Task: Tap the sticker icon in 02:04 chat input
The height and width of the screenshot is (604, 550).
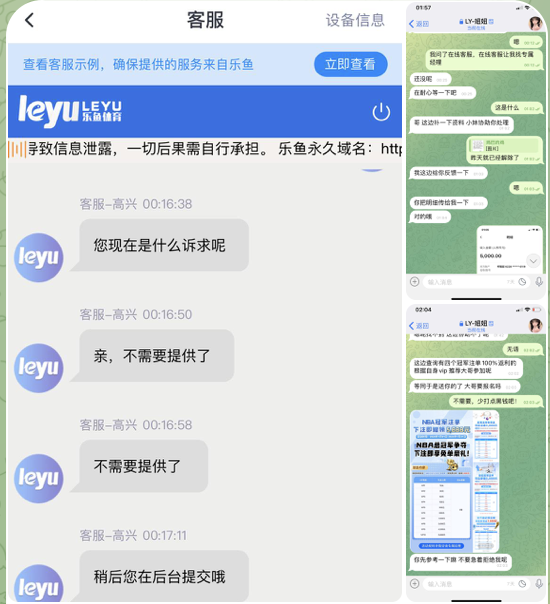Action: [523, 584]
